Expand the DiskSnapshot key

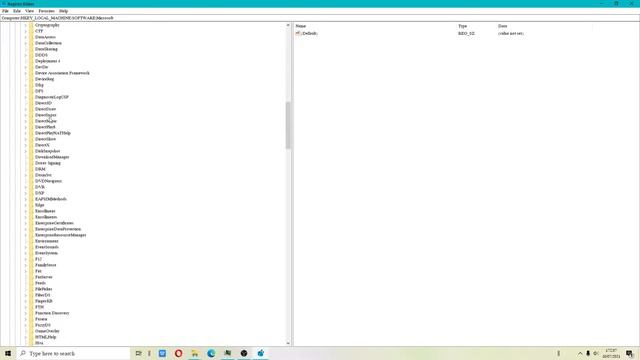tap(25, 151)
